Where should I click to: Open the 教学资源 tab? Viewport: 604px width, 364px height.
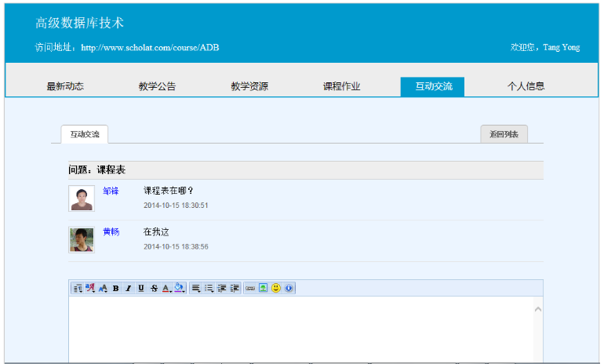coord(249,86)
